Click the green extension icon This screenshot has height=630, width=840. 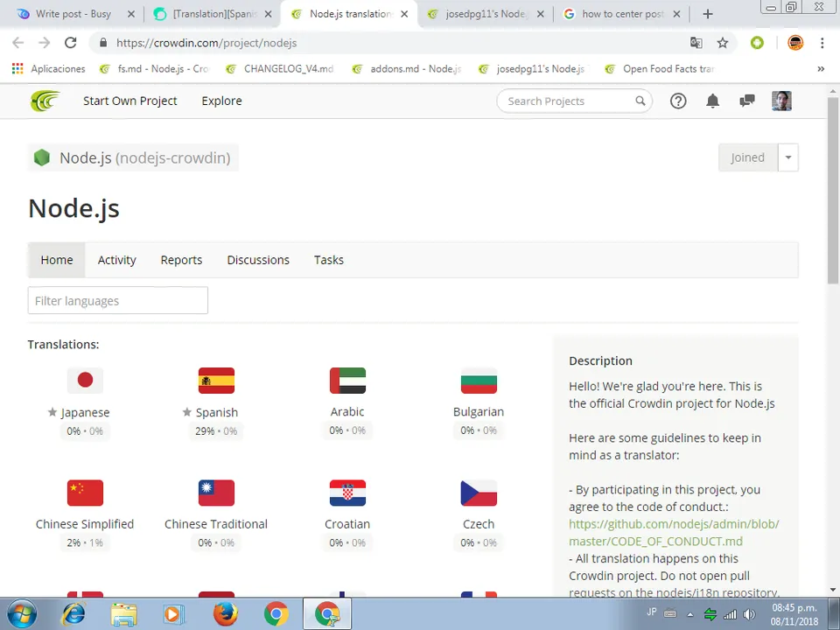[x=757, y=43]
